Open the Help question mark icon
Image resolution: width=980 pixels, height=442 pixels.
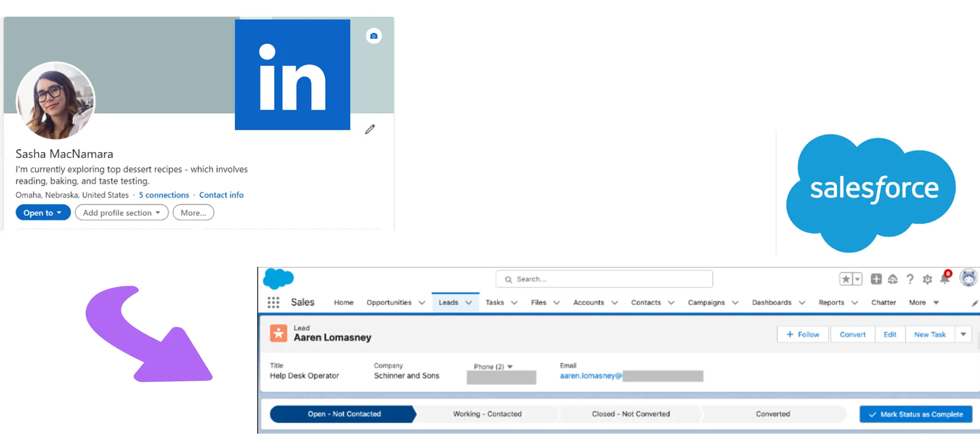(910, 279)
